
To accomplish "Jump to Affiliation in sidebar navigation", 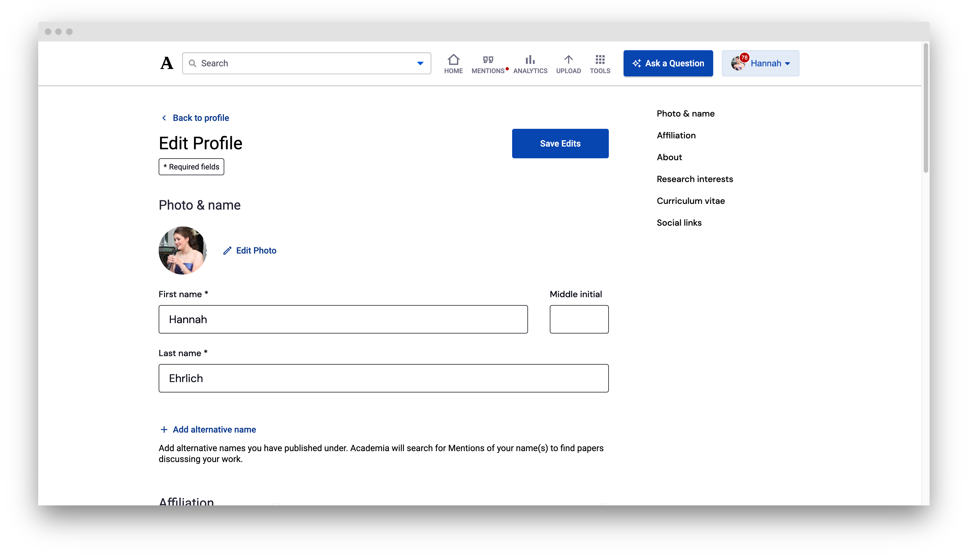I will (x=676, y=135).
